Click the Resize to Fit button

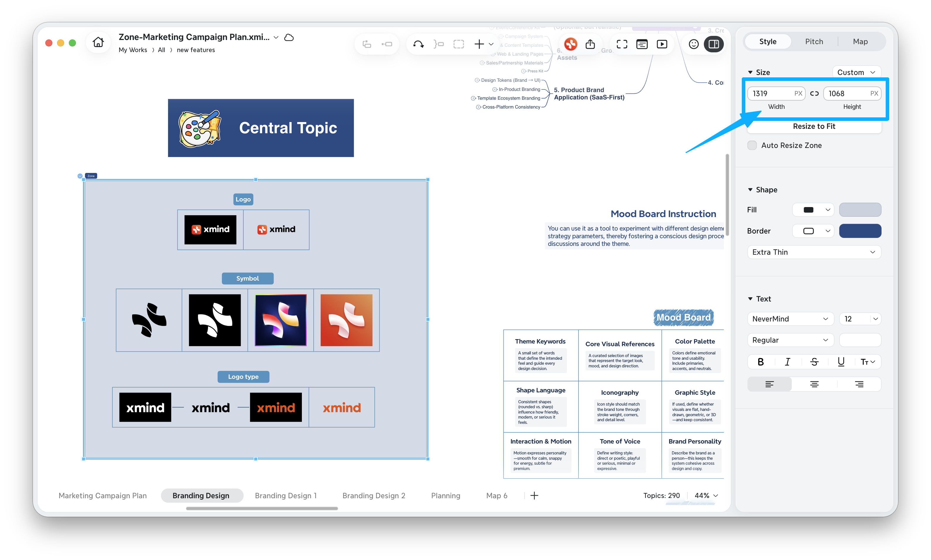(814, 126)
